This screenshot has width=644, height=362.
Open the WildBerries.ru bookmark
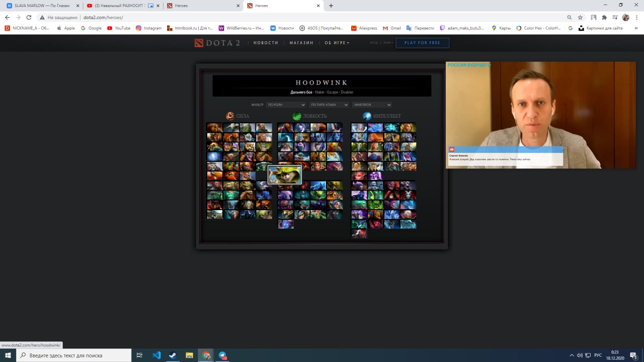(x=241, y=28)
